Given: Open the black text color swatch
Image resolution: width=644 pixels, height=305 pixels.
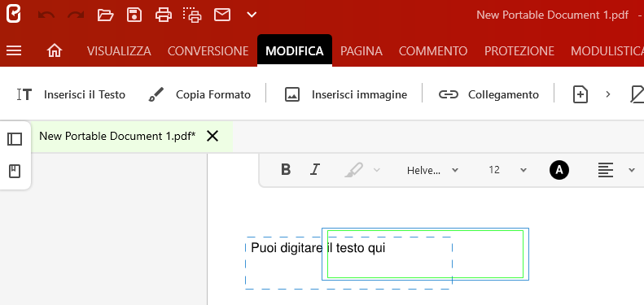Looking at the screenshot, I should [x=559, y=170].
